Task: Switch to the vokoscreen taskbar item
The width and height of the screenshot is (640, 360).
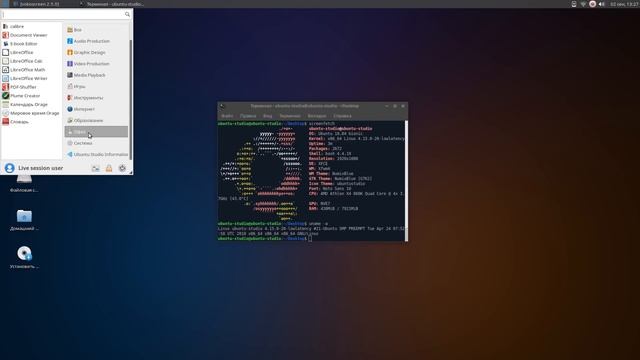Action: point(36,4)
